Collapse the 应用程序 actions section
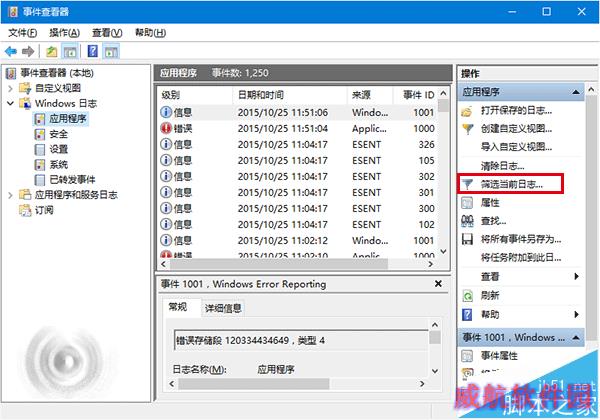This screenshot has height=420, width=600. [576, 92]
